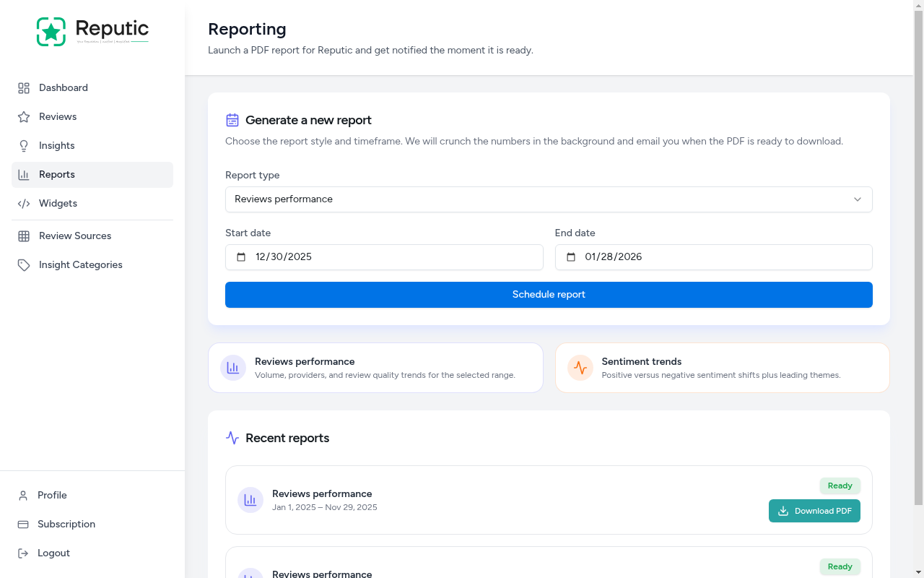This screenshot has width=924, height=578.
Task: Select the tag icon for Insight Categories
Action: click(24, 264)
